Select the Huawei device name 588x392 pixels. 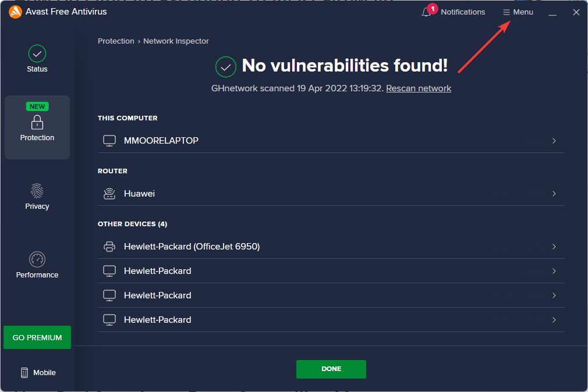point(140,194)
